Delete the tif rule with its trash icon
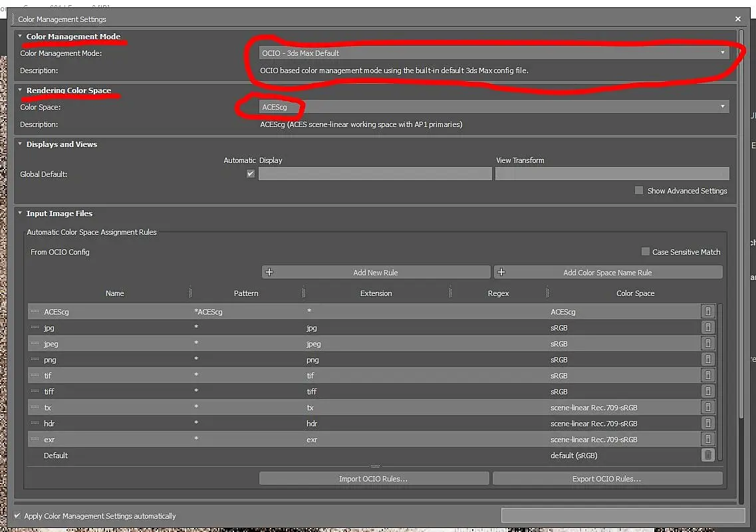Viewport: 756px width, 532px height. pos(707,375)
